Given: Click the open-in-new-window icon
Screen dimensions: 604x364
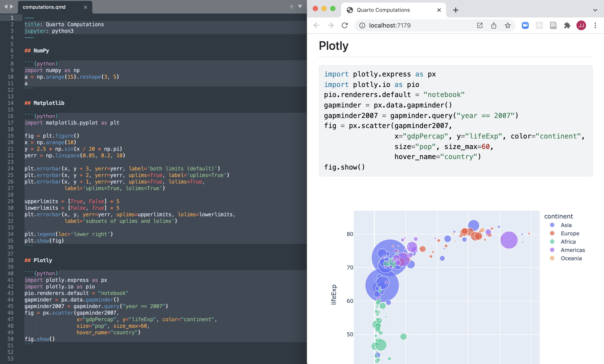Looking at the screenshot, I should (x=480, y=25).
